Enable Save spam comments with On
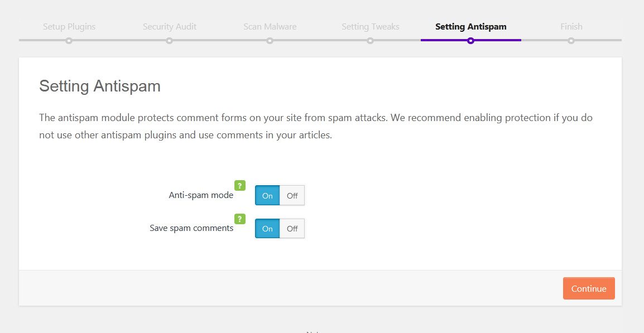This screenshot has width=644, height=333. [267, 229]
